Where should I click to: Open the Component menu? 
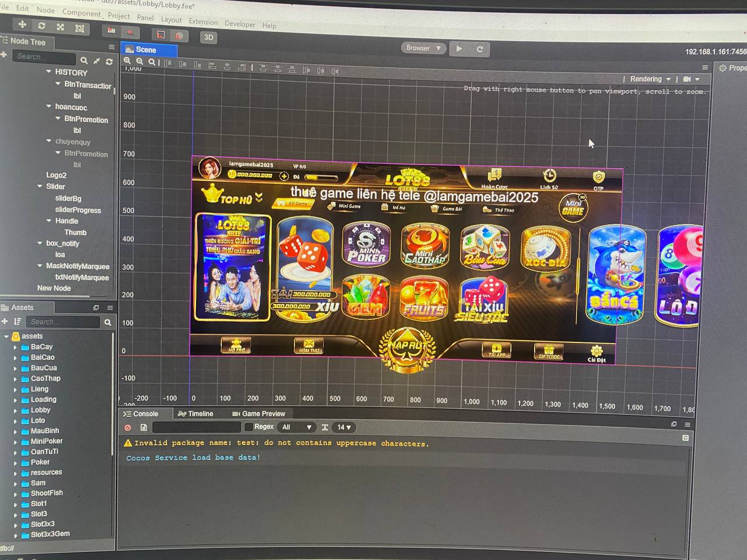pos(81,13)
